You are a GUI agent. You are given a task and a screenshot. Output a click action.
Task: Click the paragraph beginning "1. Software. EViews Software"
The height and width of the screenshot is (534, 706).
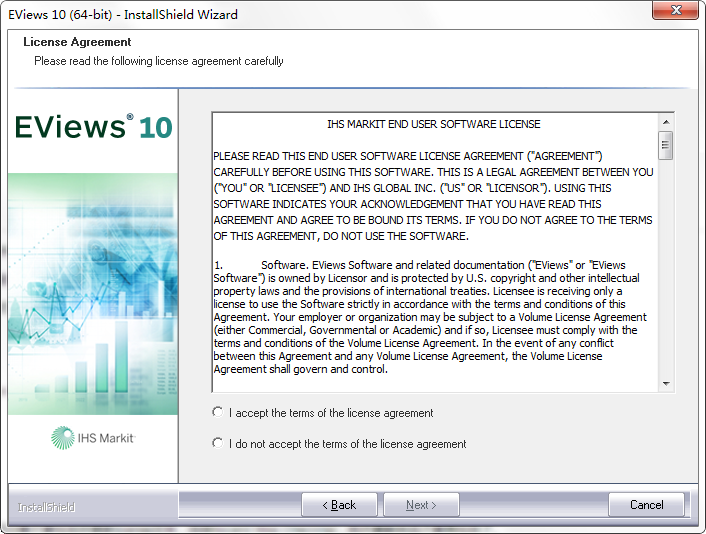[x=430, y=317]
